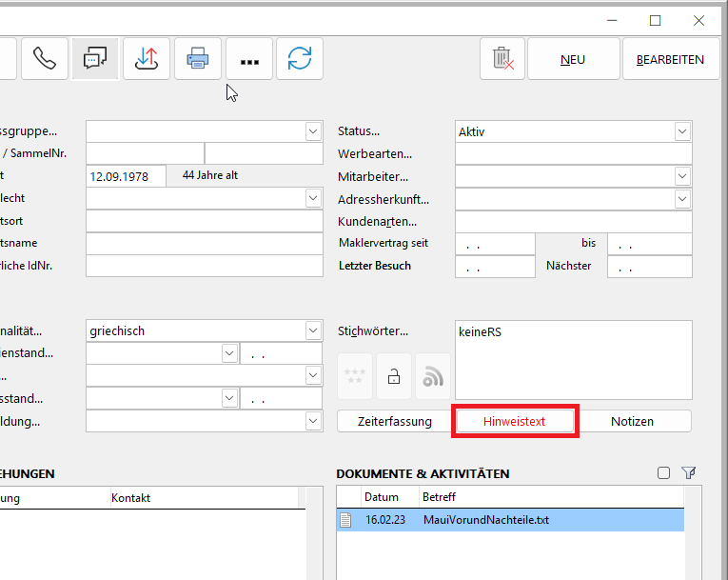Click the BEARBEITEN button

click(670, 59)
